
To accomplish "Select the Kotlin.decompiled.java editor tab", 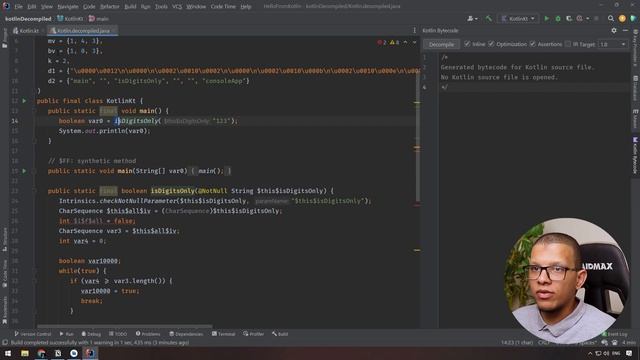I will (83, 31).
